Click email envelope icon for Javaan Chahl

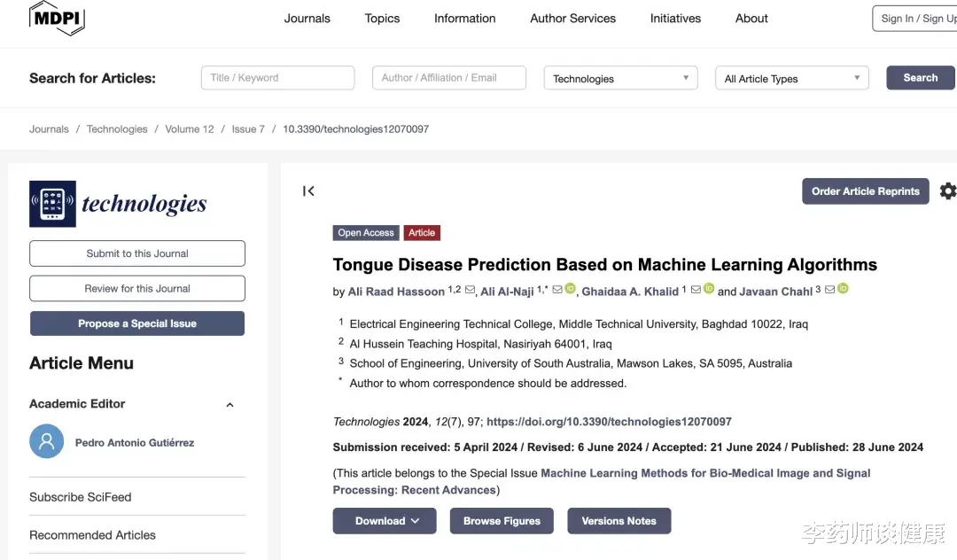coord(829,290)
